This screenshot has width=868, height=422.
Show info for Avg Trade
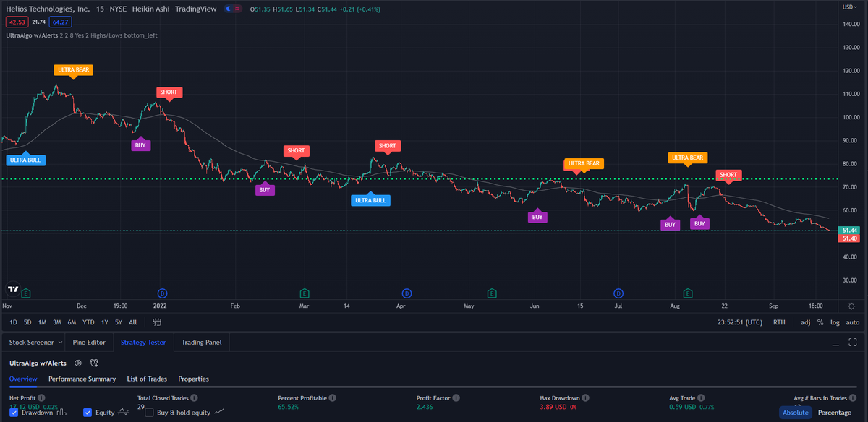tap(700, 398)
